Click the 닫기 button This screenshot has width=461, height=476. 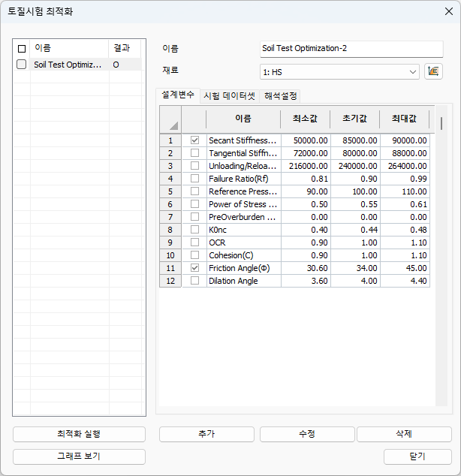(x=417, y=456)
